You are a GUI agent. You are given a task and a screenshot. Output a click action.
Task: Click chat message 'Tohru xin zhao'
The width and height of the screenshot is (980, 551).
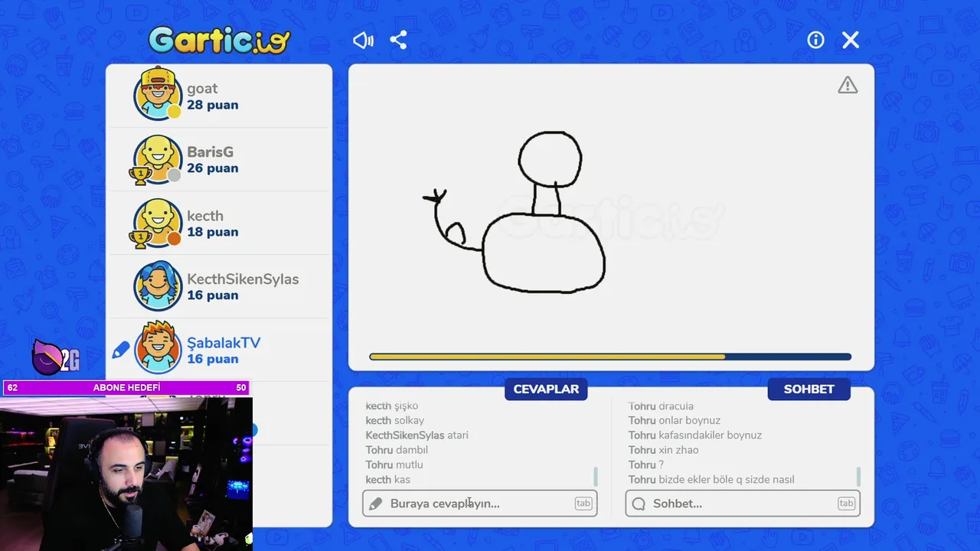[663, 450]
